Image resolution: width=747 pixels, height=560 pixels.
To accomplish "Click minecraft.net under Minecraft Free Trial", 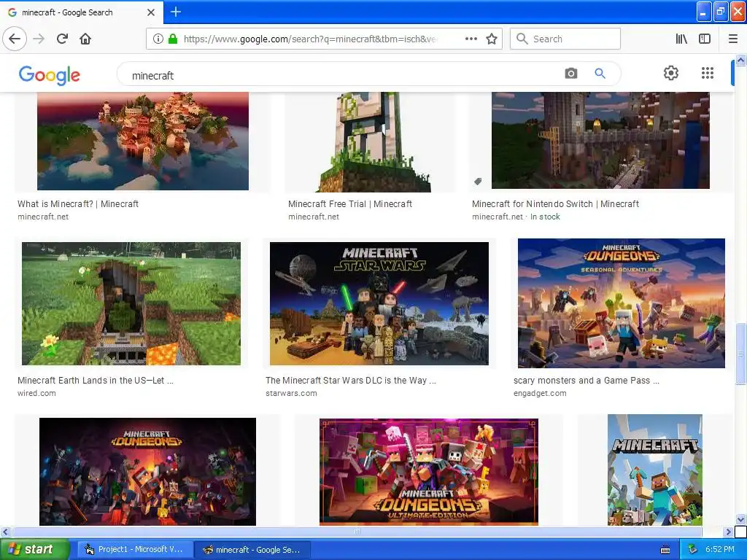I will point(314,217).
